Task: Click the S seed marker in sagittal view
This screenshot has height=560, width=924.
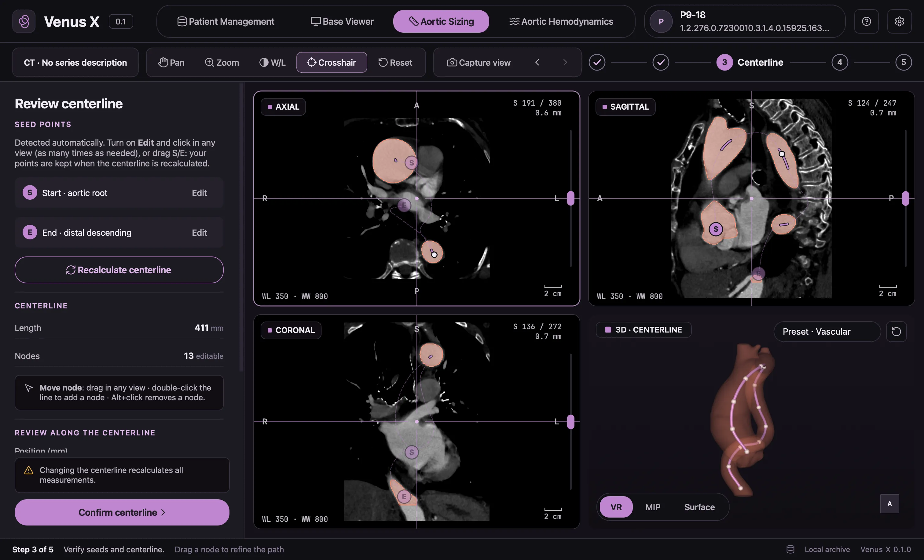Action: 716,229
